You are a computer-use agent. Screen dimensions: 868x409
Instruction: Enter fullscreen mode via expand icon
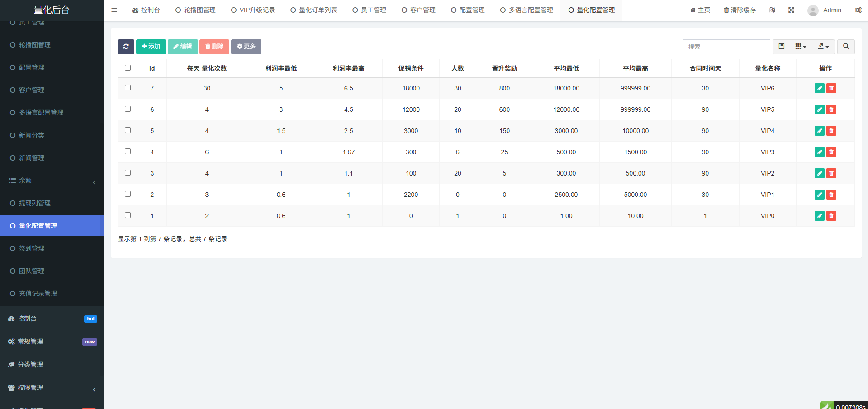(x=791, y=10)
